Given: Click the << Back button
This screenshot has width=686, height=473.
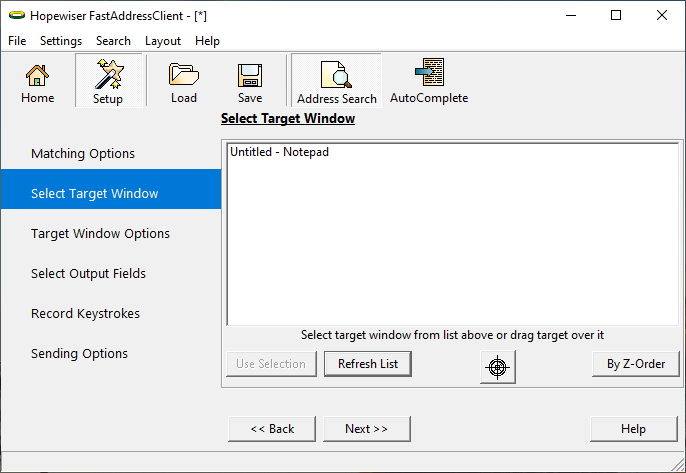Looking at the screenshot, I should [272, 429].
